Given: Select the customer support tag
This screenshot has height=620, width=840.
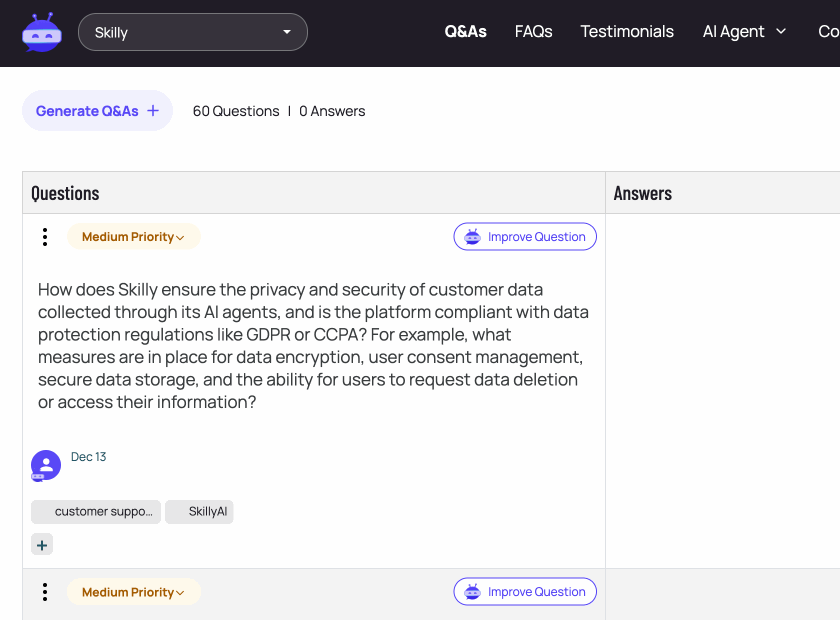Looking at the screenshot, I should [x=96, y=512].
